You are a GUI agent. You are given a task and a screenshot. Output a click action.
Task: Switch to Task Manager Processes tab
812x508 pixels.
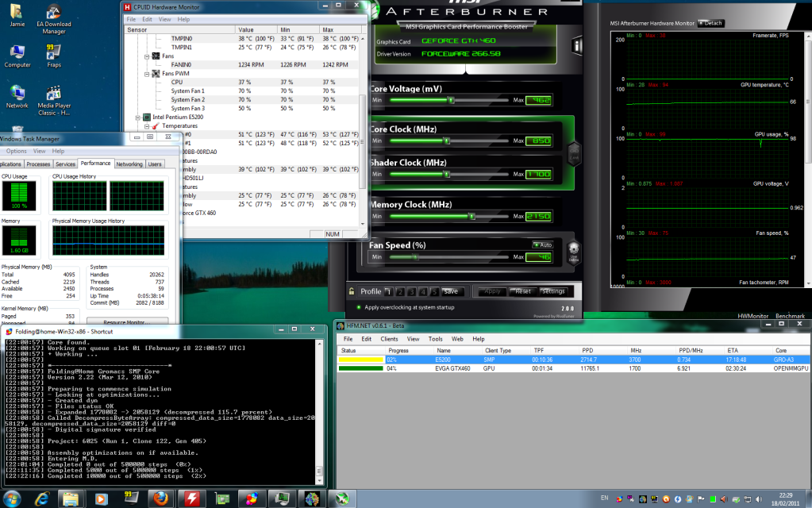pos(38,164)
